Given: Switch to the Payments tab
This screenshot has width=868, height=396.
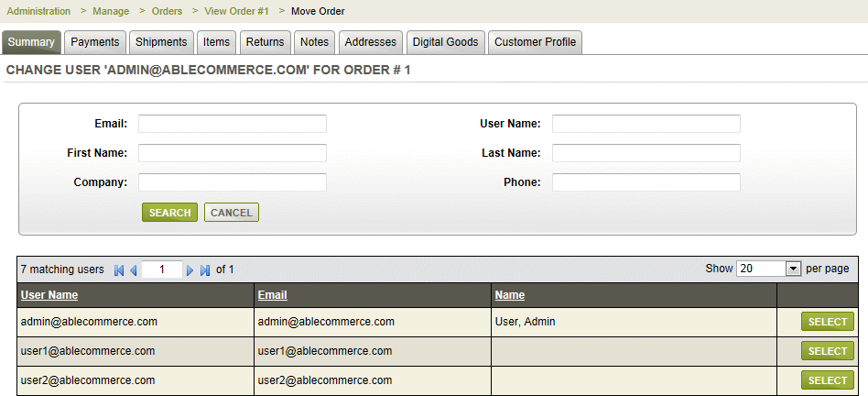Looking at the screenshot, I should coord(95,42).
